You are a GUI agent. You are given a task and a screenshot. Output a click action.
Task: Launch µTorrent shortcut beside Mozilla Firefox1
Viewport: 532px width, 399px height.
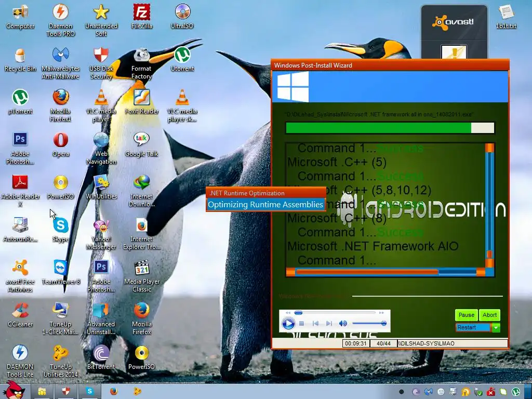coord(20,102)
